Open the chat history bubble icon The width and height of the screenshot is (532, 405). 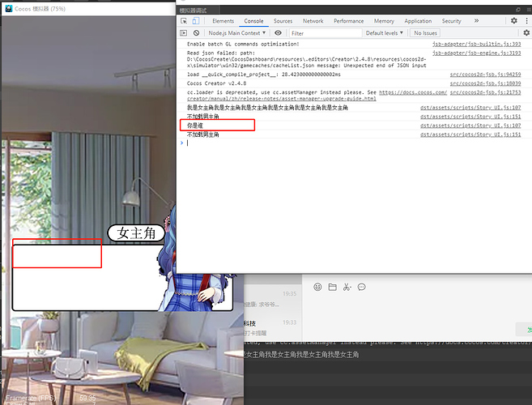[362, 288]
